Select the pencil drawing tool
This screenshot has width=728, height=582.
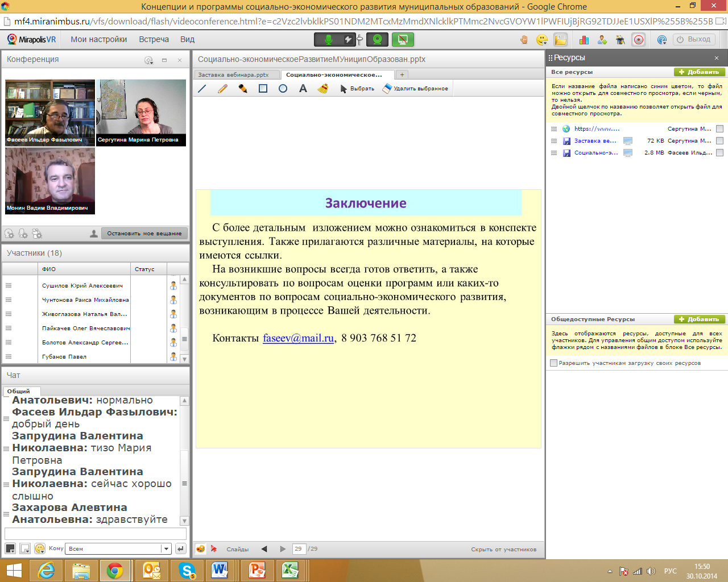pyautogui.click(x=222, y=89)
